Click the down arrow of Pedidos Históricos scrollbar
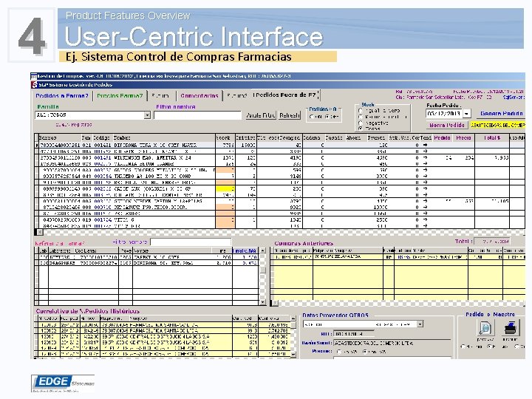 pyautogui.click(x=293, y=354)
